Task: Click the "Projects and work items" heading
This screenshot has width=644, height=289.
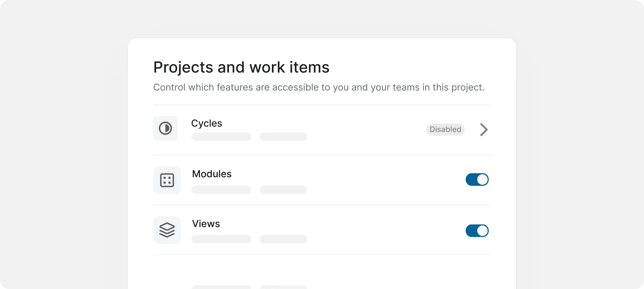Action: click(x=241, y=67)
